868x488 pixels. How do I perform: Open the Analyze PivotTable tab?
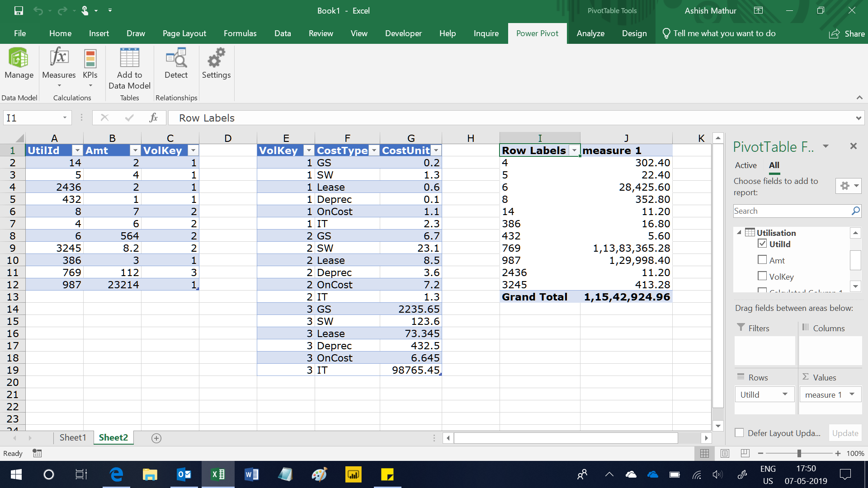(590, 33)
